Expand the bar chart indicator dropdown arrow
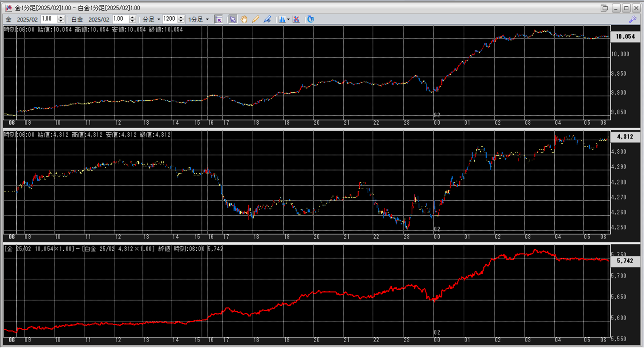 click(289, 19)
